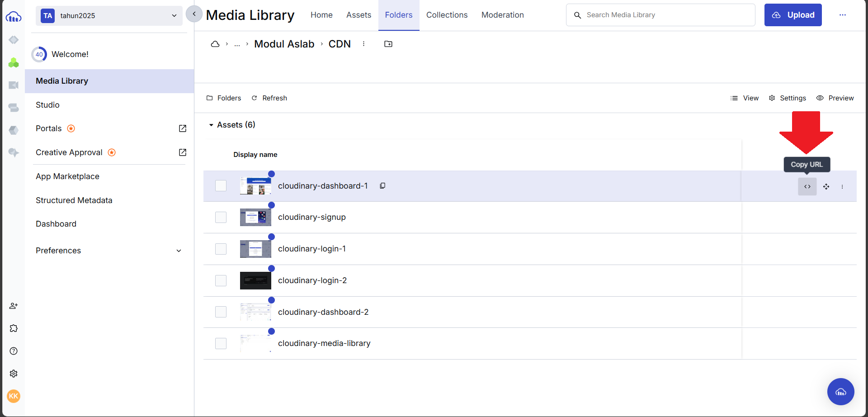Open the Image and Video product icon
This screenshot has height=417, width=868.
(x=14, y=40)
